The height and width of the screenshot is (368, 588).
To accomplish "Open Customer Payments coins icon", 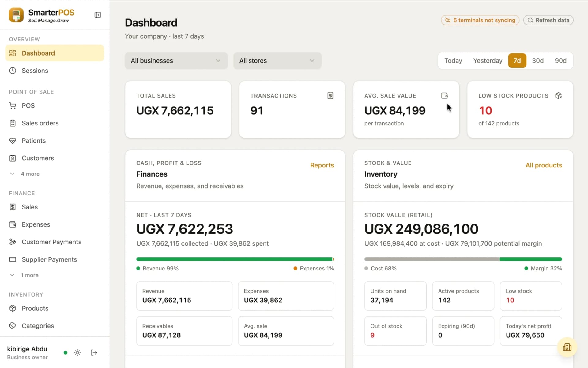I will pyautogui.click(x=13, y=242).
